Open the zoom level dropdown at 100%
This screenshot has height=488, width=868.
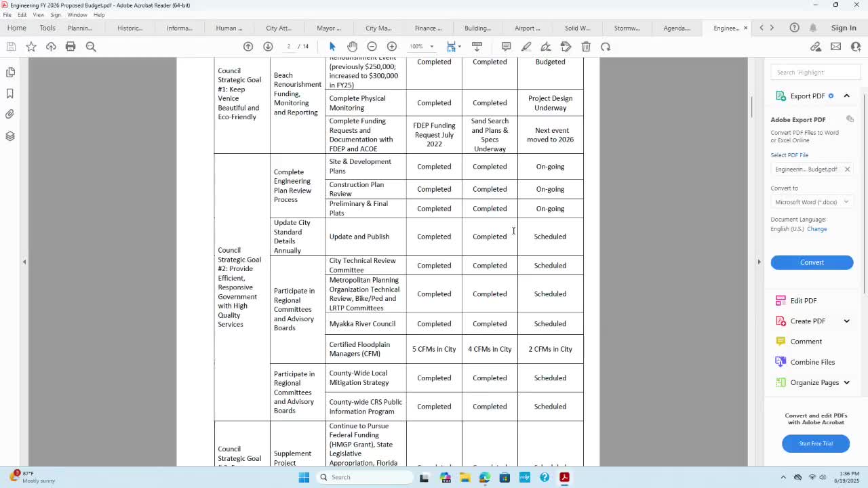(421, 46)
